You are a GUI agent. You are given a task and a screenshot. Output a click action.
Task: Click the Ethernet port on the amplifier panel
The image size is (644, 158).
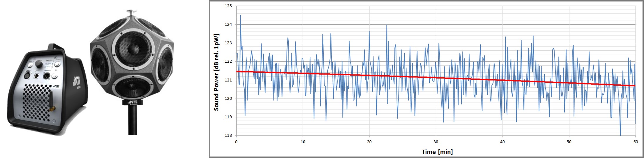pyautogui.click(x=37, y=76)
